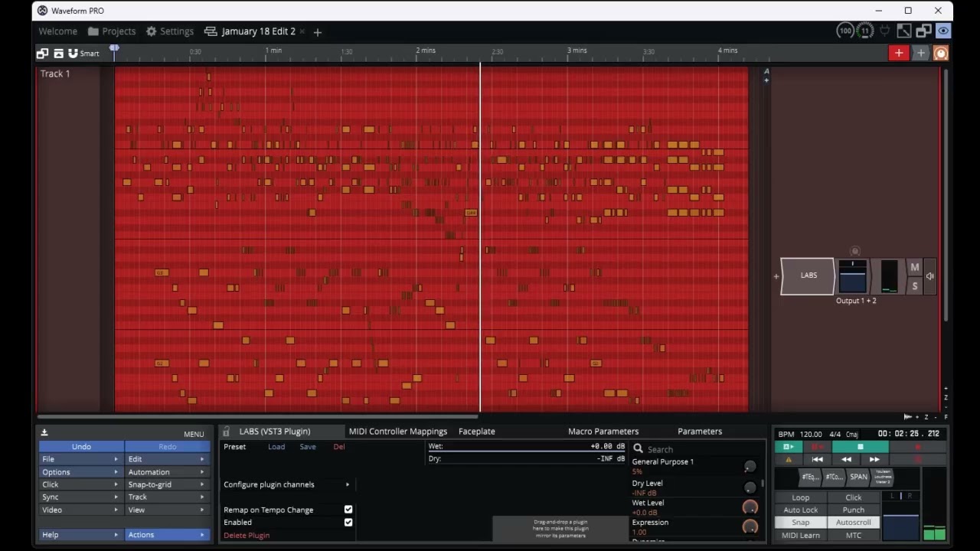Screen dimensions: 980x551
Task: Toggle the Click metronome button in transport
Action: click(853, 497)
